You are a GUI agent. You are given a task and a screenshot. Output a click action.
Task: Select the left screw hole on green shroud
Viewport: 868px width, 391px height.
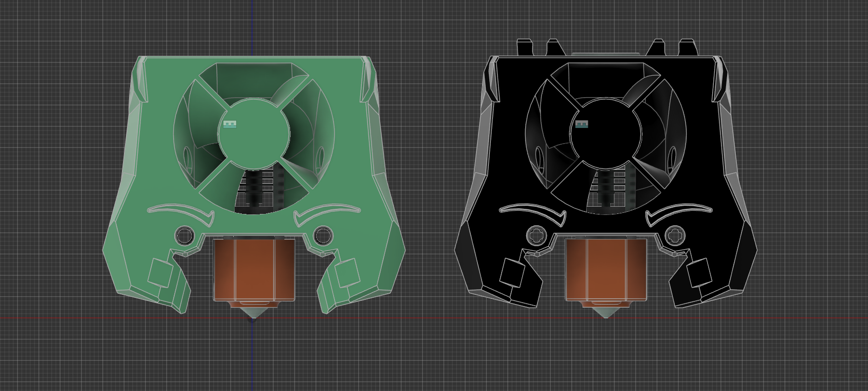[184, 236]
